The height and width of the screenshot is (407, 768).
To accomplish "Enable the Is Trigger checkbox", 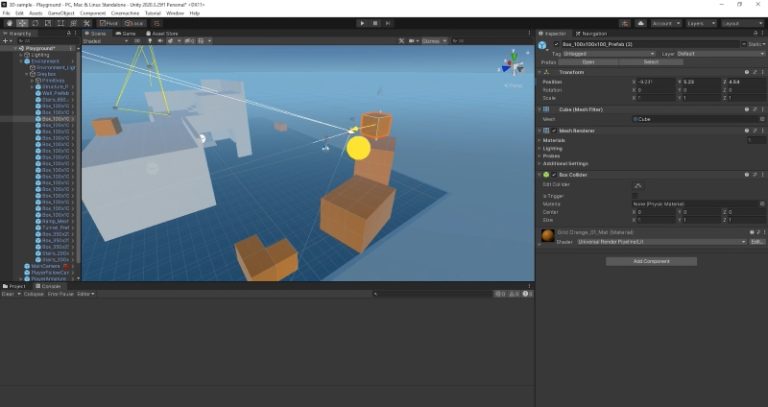I will point(636,195).
